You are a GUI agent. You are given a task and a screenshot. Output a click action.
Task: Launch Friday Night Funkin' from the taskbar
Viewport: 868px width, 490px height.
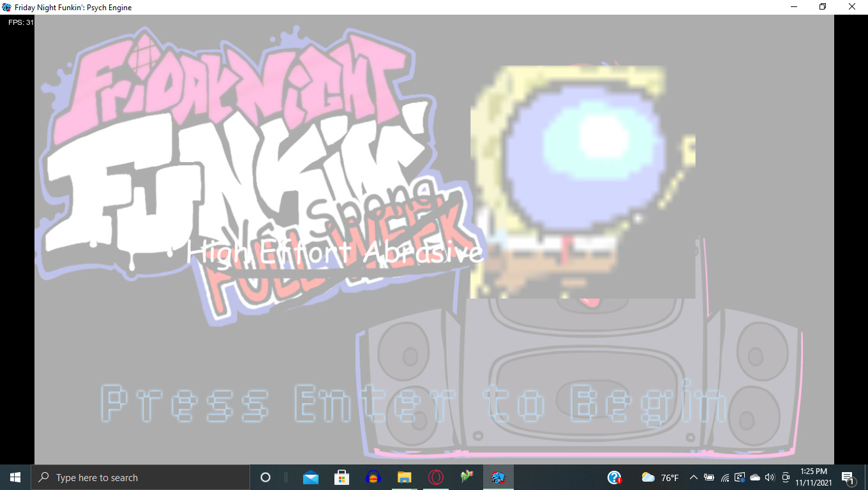[498, 477]
